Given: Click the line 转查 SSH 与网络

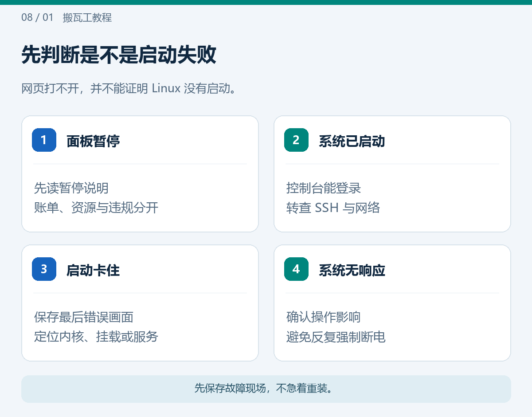Looking at the screenshot, I should pyautogui.click(x=333, y=208).
